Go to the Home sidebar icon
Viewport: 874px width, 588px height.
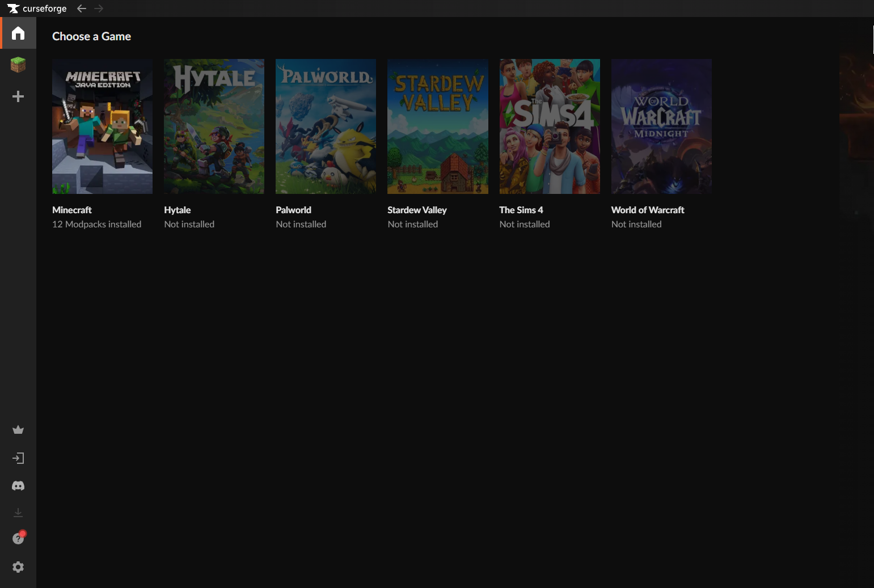(18, 33)
